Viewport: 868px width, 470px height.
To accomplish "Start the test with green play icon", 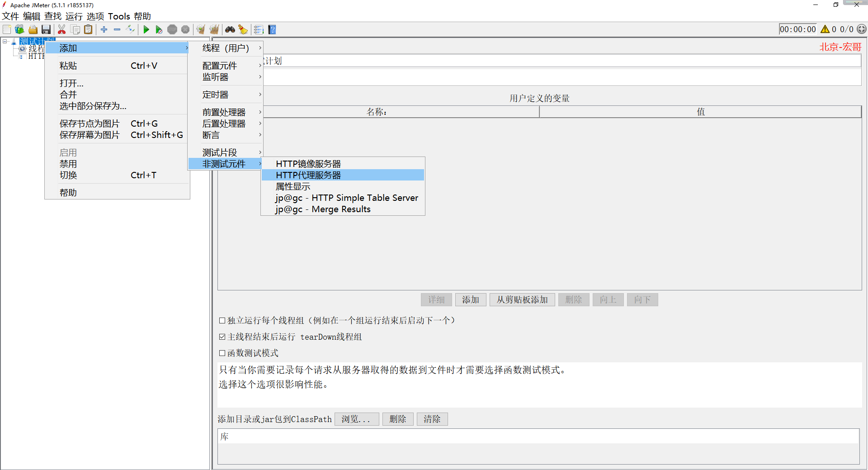I will 146,29.
